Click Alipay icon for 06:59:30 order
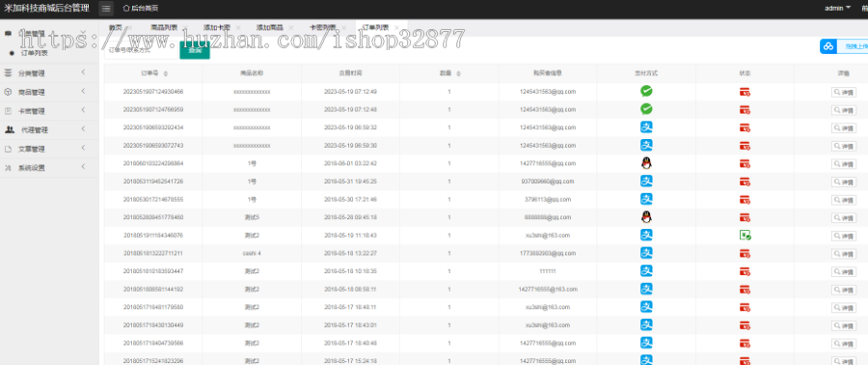 pos(646,145)
